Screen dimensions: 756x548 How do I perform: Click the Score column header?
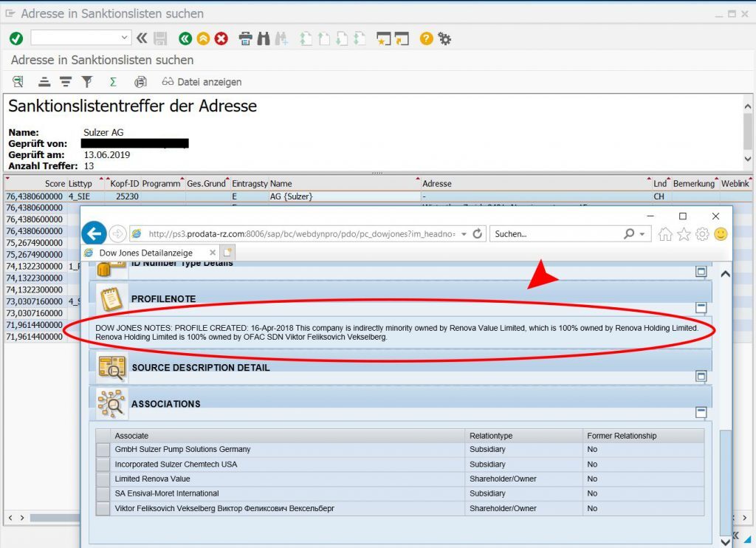click(54, 183)
